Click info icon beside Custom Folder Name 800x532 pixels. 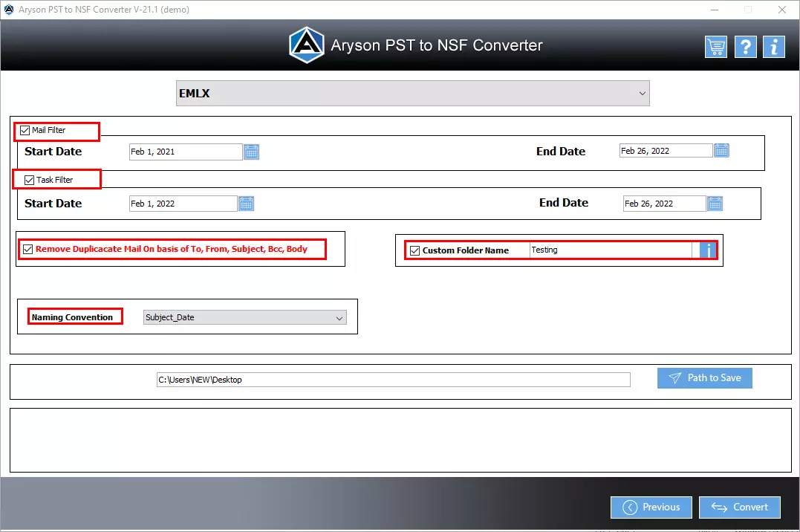(x=708, y=250)
